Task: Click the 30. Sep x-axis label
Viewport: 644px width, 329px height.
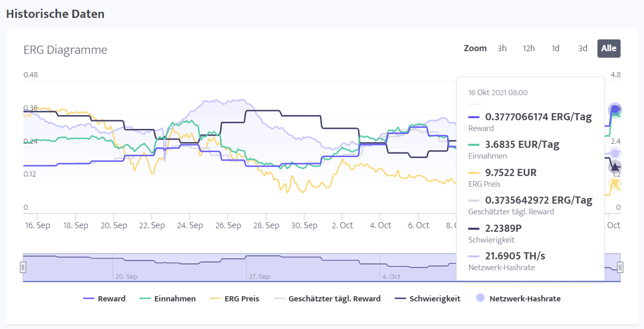Action: coord(304,225)
